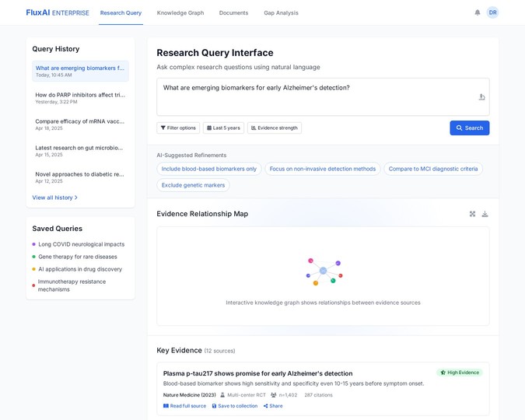Open 'Plasma p-tau217 shows promise' evidence title
This screenshot has height=420, width=525.
[x=257, y=373]
